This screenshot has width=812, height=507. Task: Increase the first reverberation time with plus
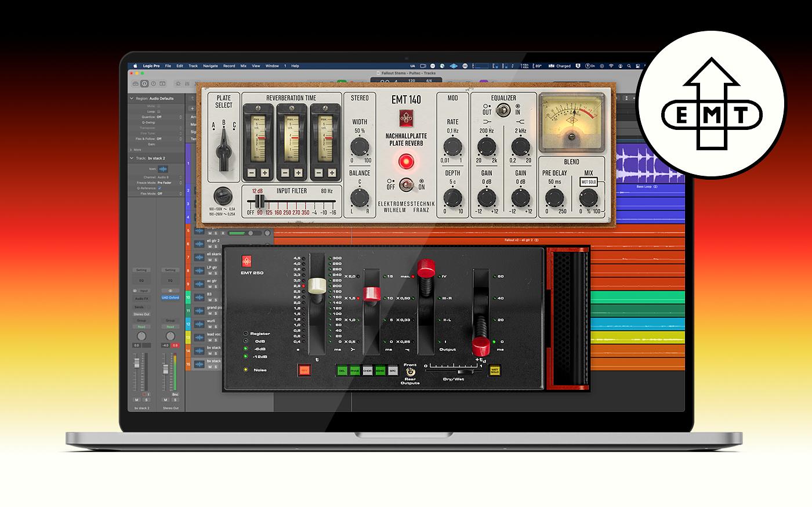(x=264, y=173)
